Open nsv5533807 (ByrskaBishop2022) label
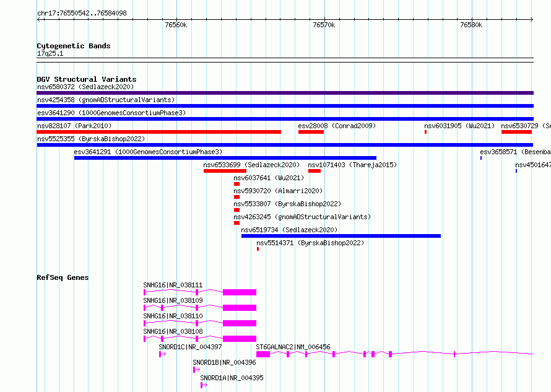Viewport: 551px width, 392px height. click(287, 204)
